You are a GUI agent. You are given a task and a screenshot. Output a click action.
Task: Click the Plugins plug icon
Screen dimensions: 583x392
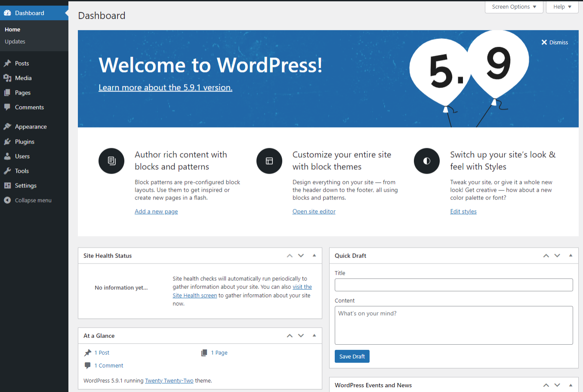click(x=7, y=141)
